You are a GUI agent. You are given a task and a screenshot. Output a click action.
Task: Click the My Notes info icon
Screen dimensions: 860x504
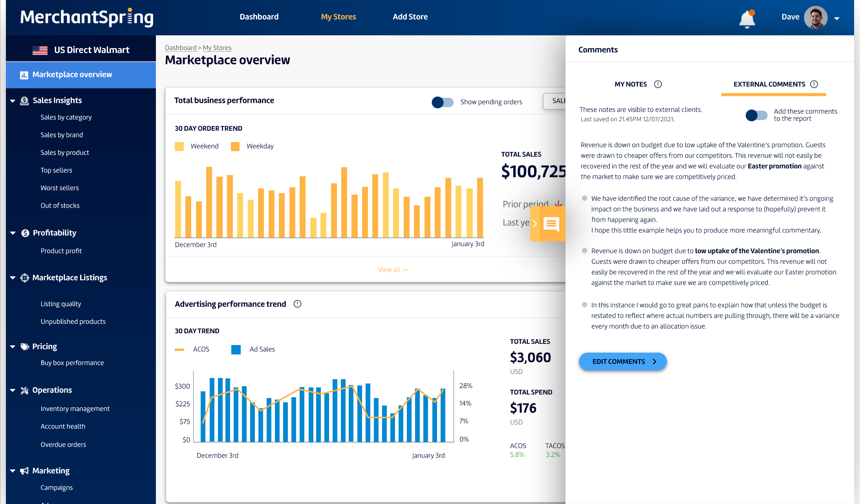[658, 84]
